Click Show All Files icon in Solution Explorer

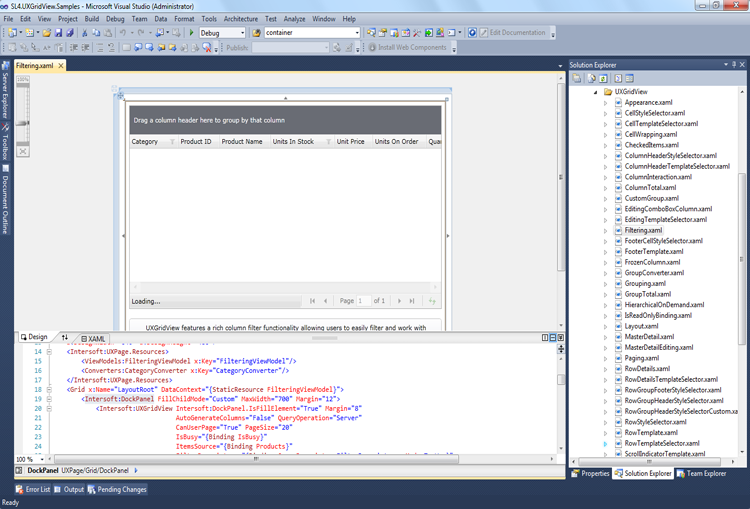[x=592, y=78]
